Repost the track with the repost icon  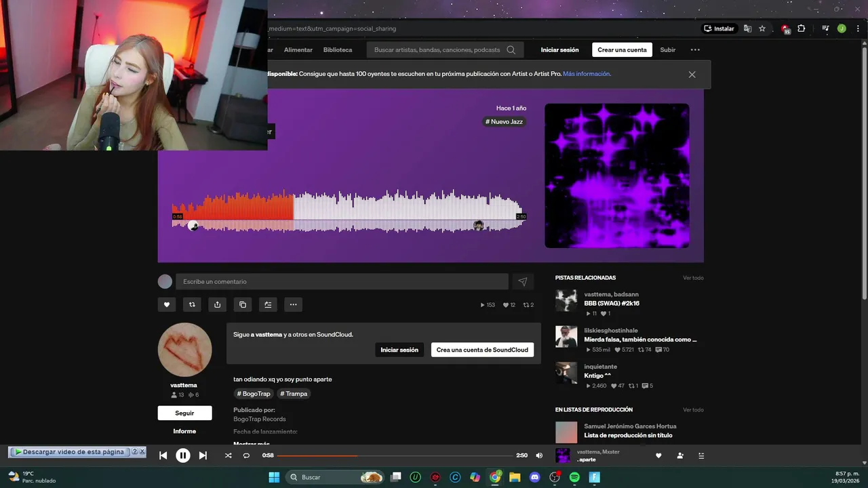192,305
